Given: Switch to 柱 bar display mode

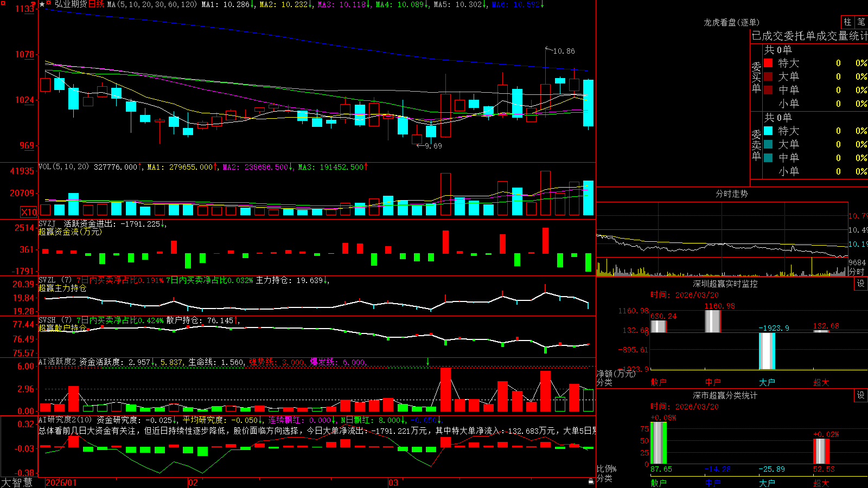Looking at the screenshot, I should pyautogui.click(x=847, y=22).
